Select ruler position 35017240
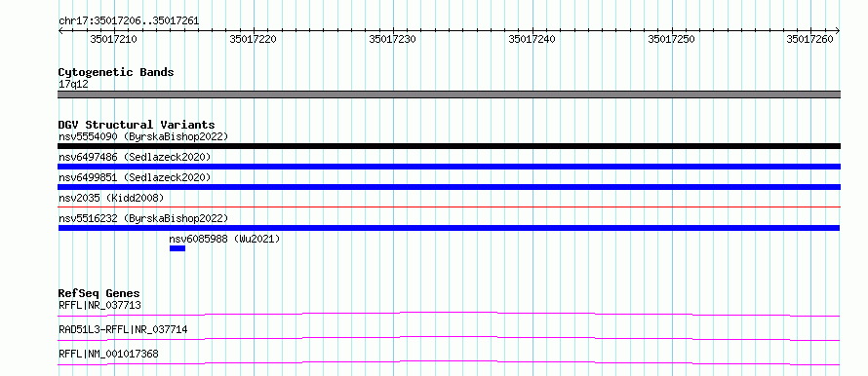Image resolution: width=868 pixels, height=376 pixels. [x=532, y=39]
